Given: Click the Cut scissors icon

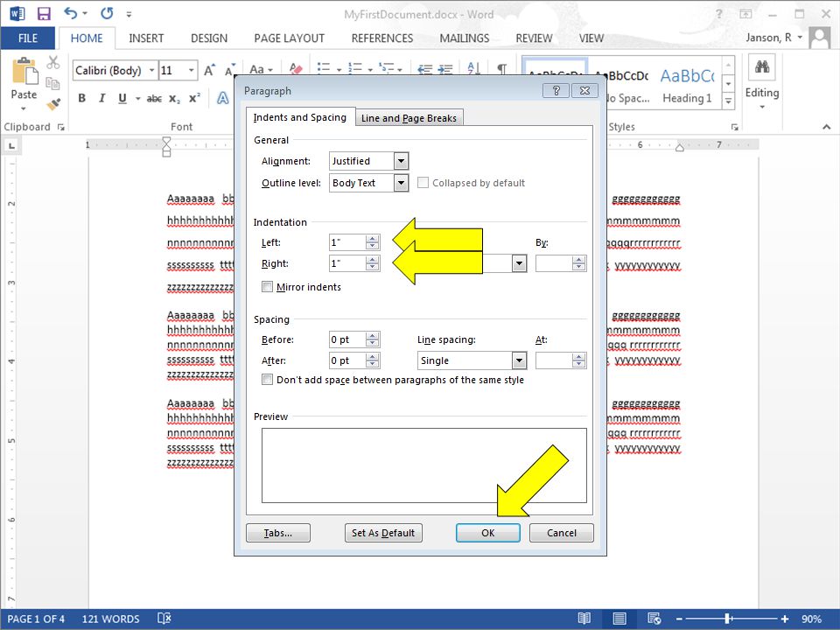Looking at the screenshot, I should [52, 63].
